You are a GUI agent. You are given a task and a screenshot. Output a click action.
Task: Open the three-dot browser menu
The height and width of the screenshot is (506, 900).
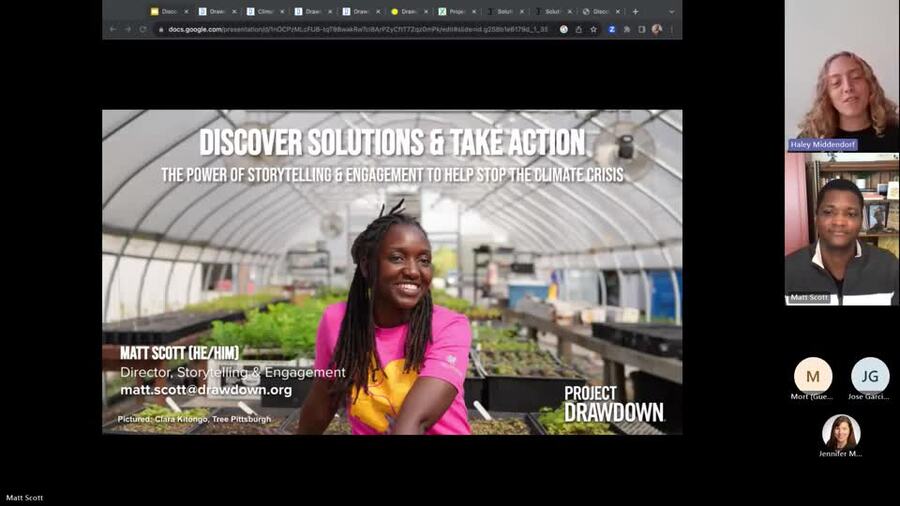point(672,29)
